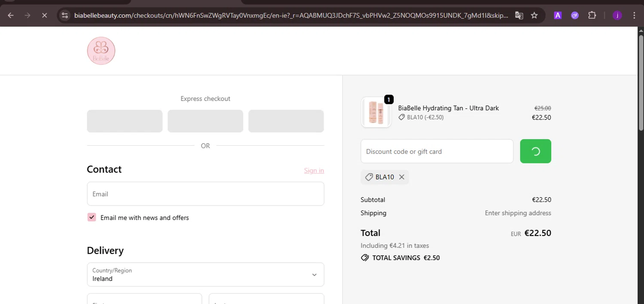Click 'Enter shipping address' text
Image resolution: width=644 pixels, height=304 pixels.
(518, 213)
